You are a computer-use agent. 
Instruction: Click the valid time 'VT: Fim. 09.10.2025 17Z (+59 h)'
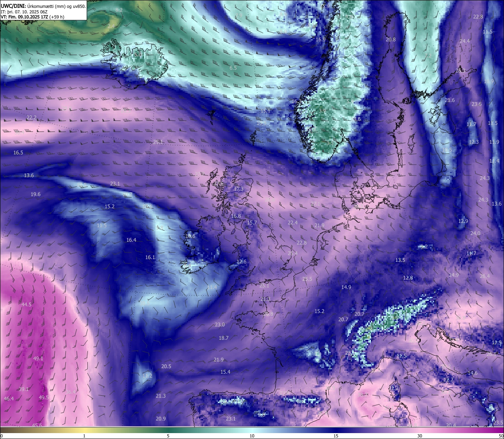tap(33, 17)
